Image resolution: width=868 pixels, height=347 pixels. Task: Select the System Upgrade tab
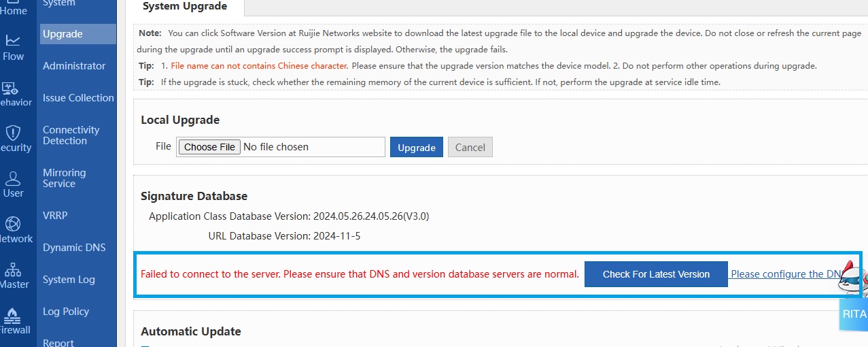(184, 7)
